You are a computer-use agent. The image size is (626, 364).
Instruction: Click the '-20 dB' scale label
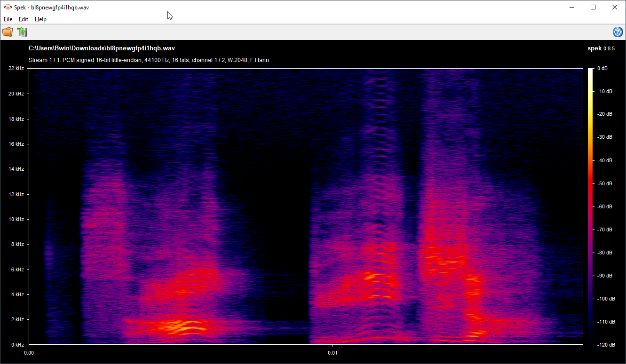click(604, 114)
